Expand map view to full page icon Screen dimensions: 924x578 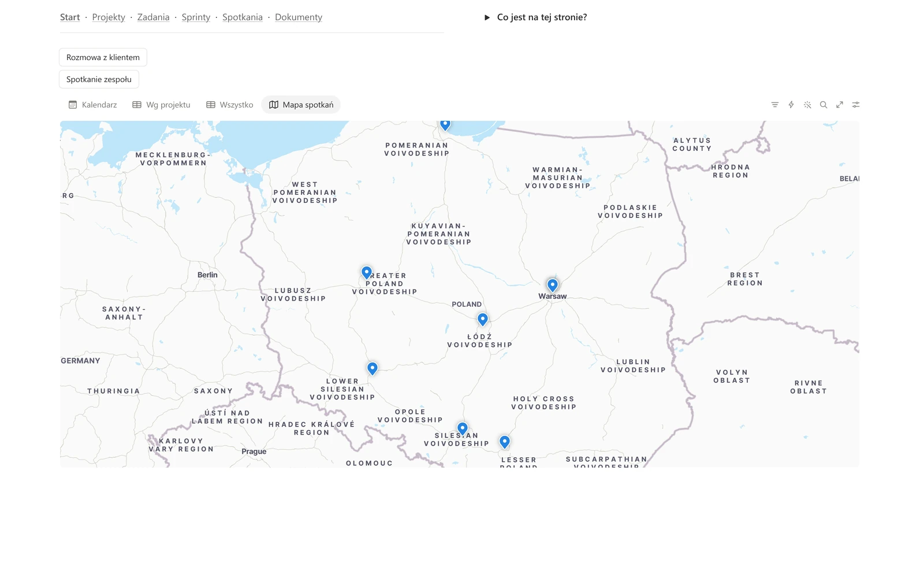840,105
